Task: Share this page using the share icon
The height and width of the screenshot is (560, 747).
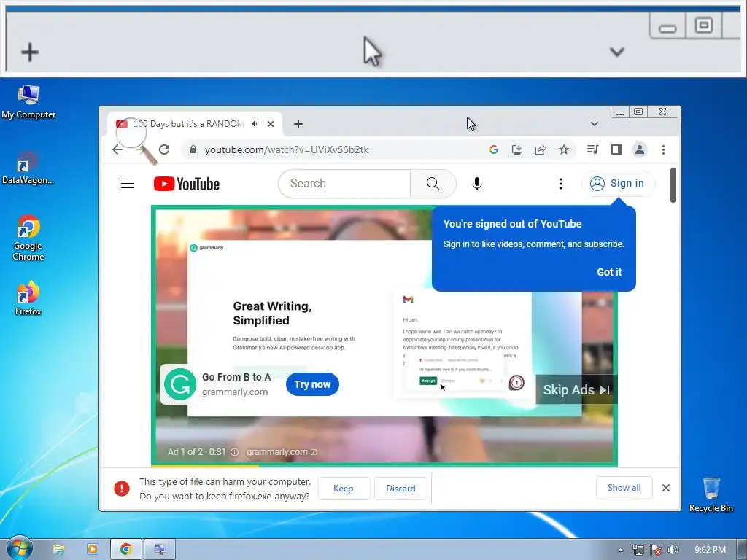Action: pyautogui.click(x=541, y=149)
